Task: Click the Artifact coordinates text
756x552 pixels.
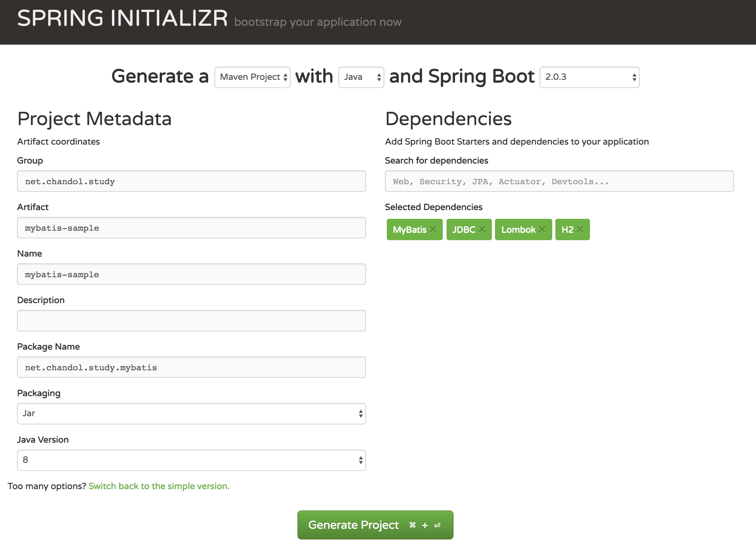Action: pyautogui.click(x=58, y=141)
